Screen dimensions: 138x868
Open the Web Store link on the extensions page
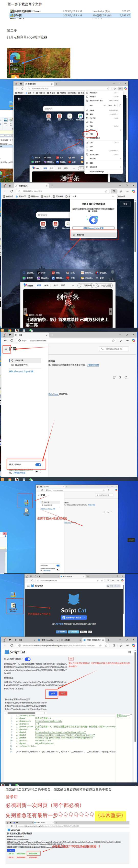53,394
